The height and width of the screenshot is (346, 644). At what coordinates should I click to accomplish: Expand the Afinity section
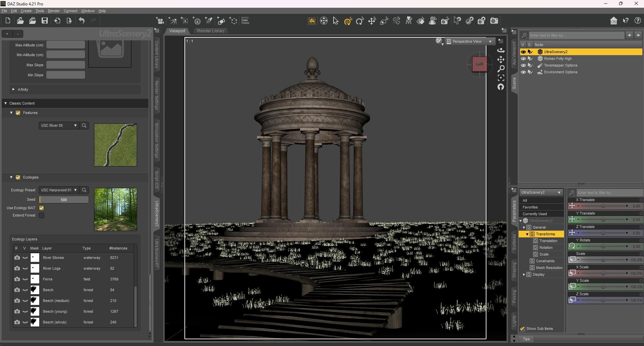pos(13,89)
